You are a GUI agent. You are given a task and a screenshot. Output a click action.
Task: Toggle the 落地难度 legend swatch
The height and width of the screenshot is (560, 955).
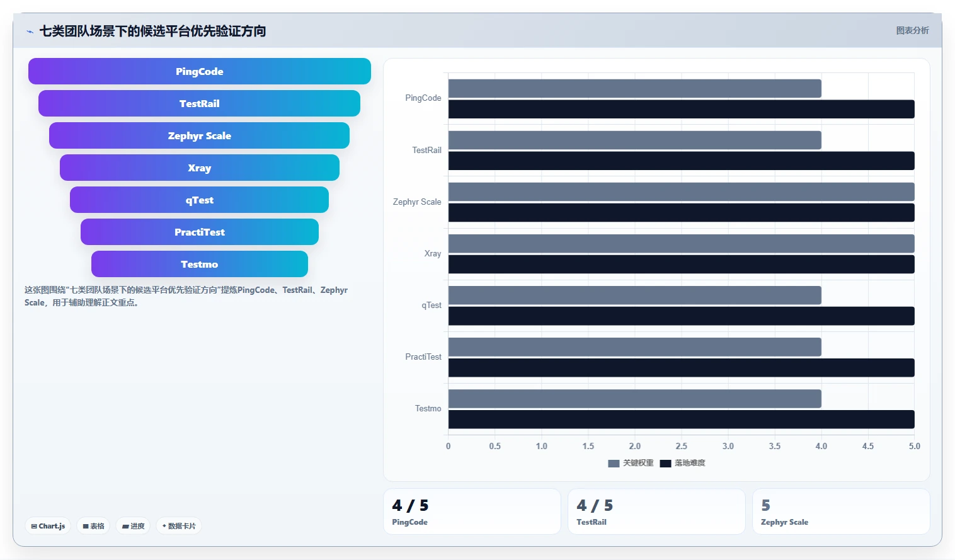click(665, 463)
